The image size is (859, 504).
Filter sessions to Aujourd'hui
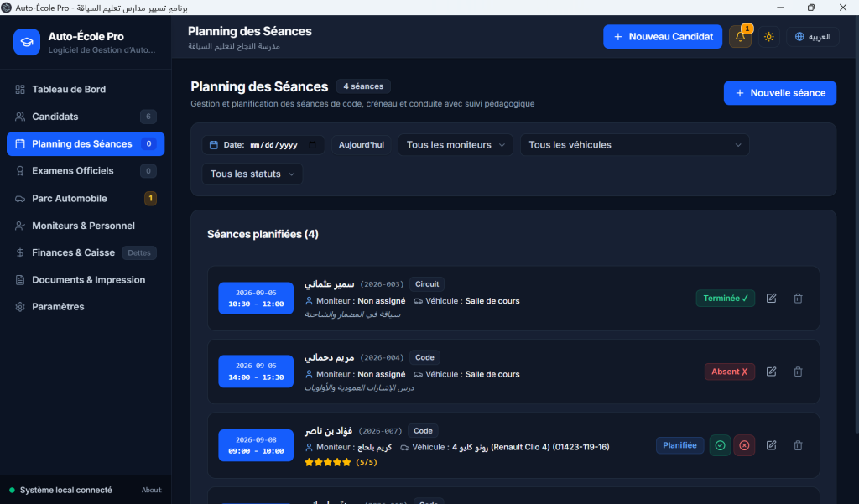(361, 145)
